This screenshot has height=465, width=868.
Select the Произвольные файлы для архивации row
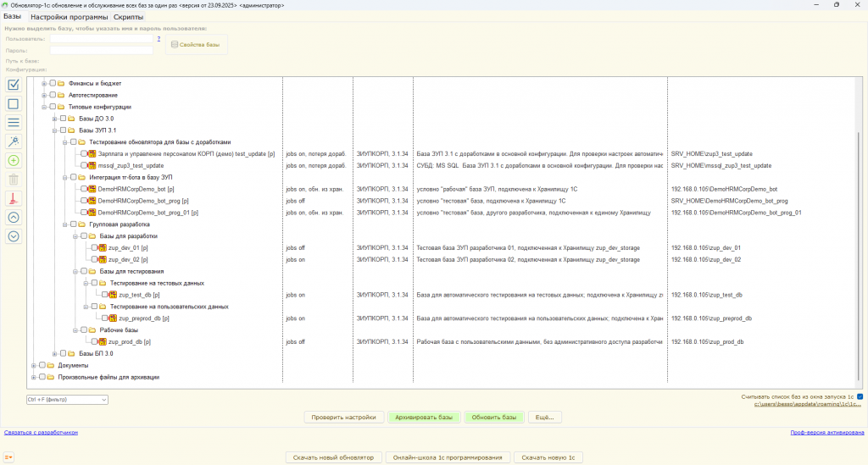click(x=108, y=377)
